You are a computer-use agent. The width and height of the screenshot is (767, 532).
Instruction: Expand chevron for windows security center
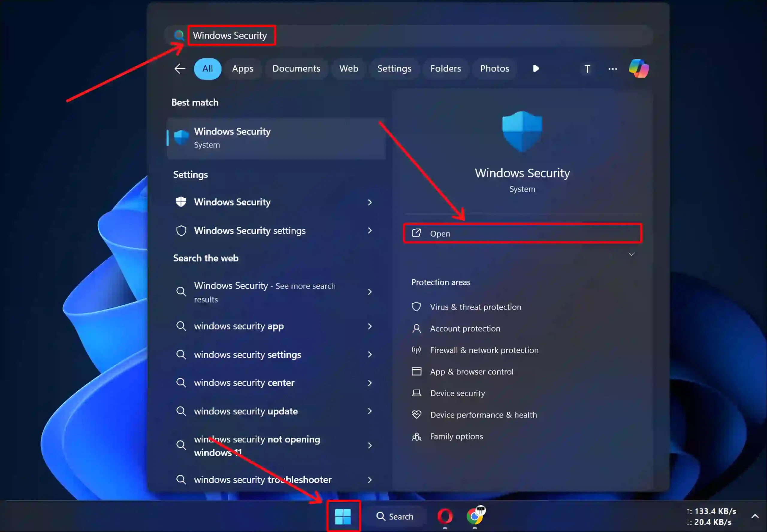(x=370, y=383)
